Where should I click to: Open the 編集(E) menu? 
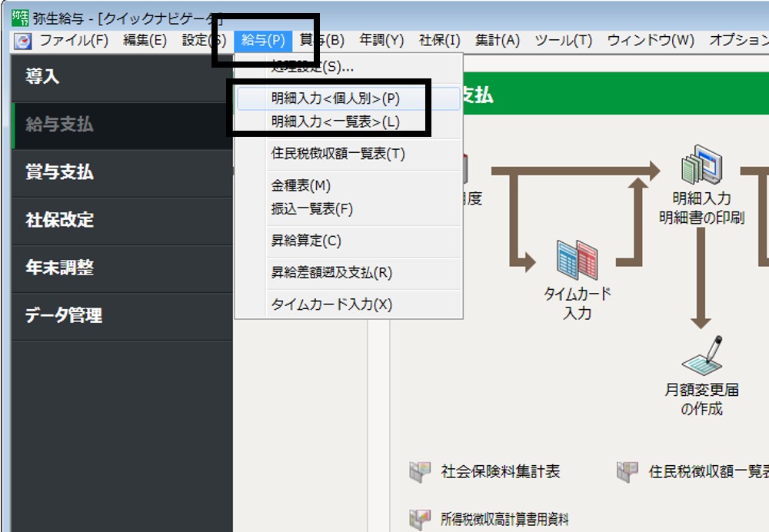point(145,40)
